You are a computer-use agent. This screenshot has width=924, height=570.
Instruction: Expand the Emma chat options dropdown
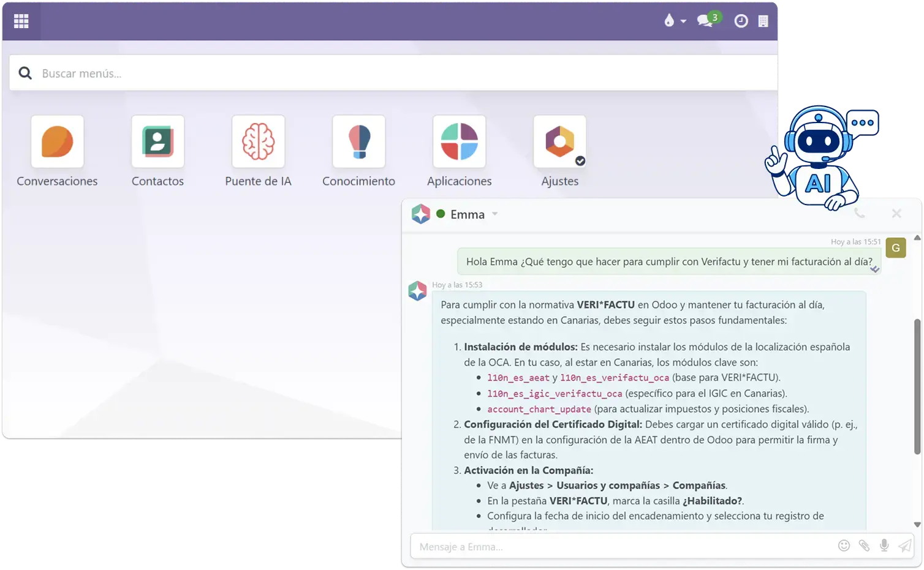[495, 214]
